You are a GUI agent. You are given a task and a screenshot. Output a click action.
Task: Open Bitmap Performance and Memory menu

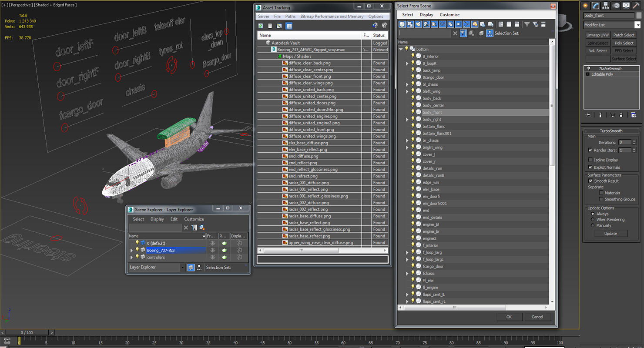click(x=332, y=17)
